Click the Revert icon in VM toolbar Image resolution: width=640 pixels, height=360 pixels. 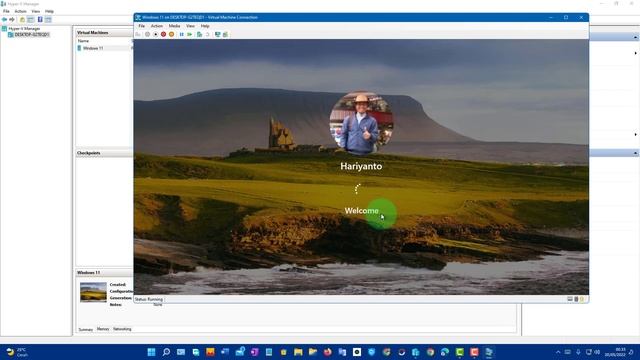207,35
